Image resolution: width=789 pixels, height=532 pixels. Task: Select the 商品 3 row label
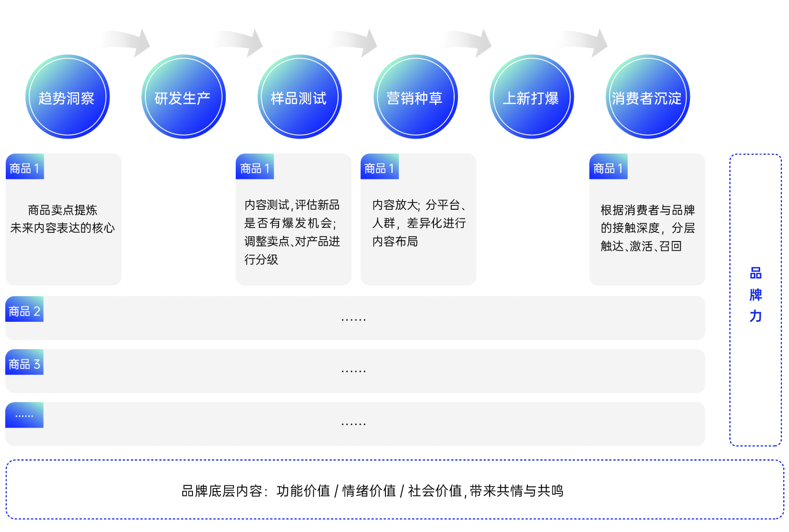pyautogui.click(x=25, y=364)
